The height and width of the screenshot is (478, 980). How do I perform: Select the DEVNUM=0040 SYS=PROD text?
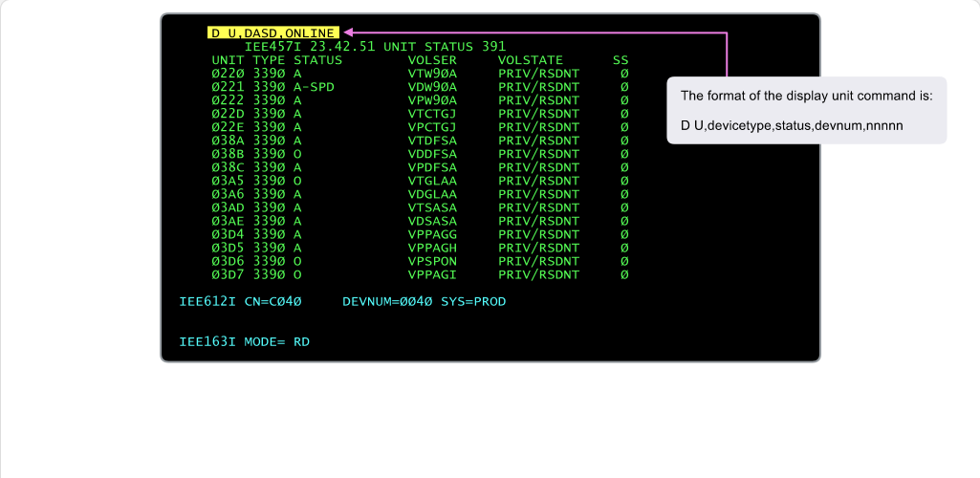tap(425, 302)
